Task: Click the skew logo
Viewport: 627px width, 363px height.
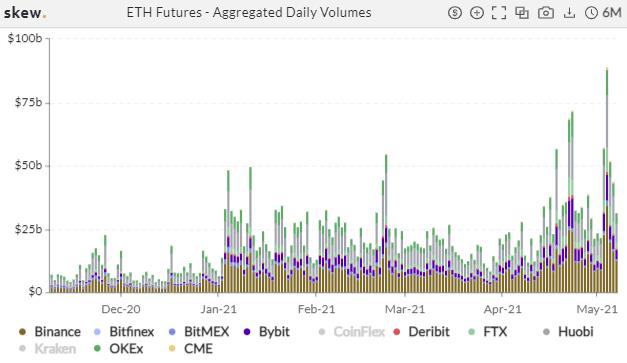Action: pyautogui.click(x=25, y=13)
